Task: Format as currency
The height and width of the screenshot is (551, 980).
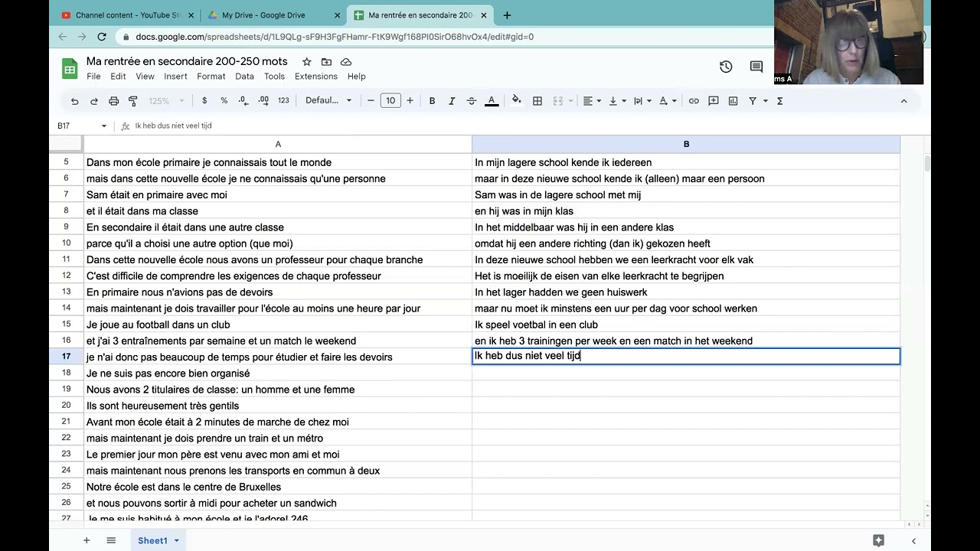Action: [204, 101]
